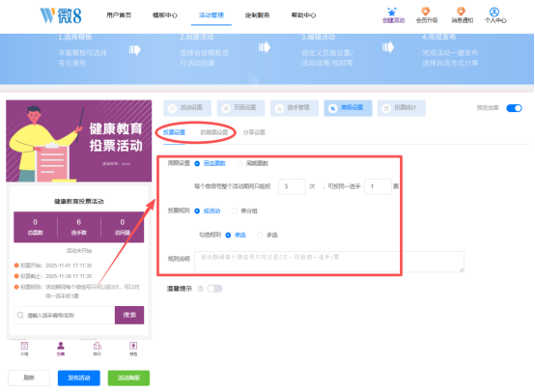Click the purple 搜索 button
This screenshot has height=392, width=535.
click(x=129, y=315)
